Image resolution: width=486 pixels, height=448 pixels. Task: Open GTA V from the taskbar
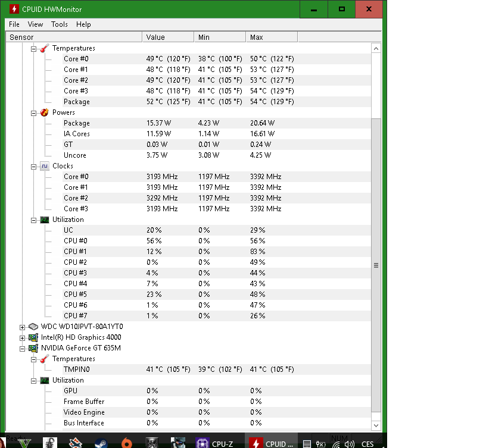click(x=25, y=443)
